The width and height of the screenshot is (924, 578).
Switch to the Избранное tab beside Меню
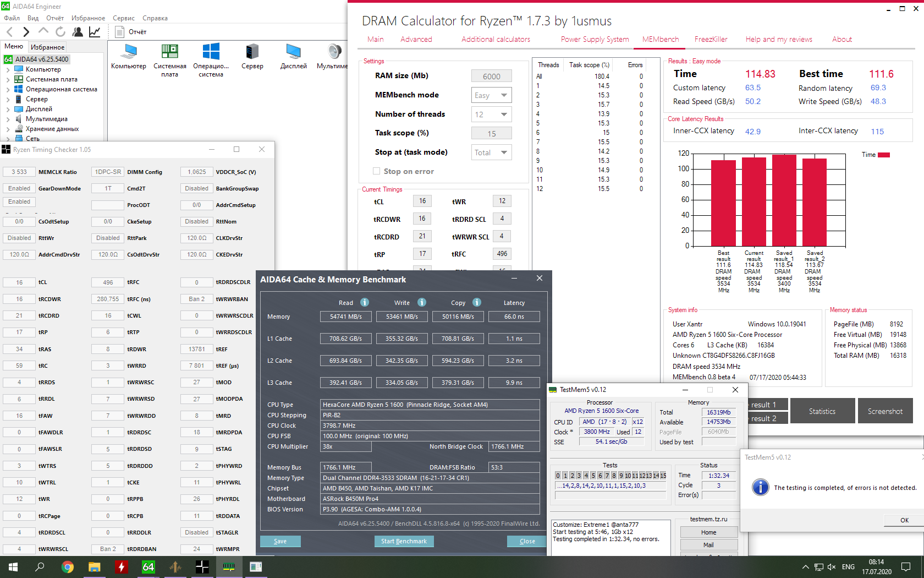point(47,47)
